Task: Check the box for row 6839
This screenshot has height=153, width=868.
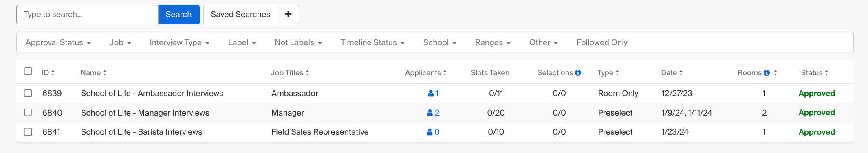Action: tap(28, 93)
